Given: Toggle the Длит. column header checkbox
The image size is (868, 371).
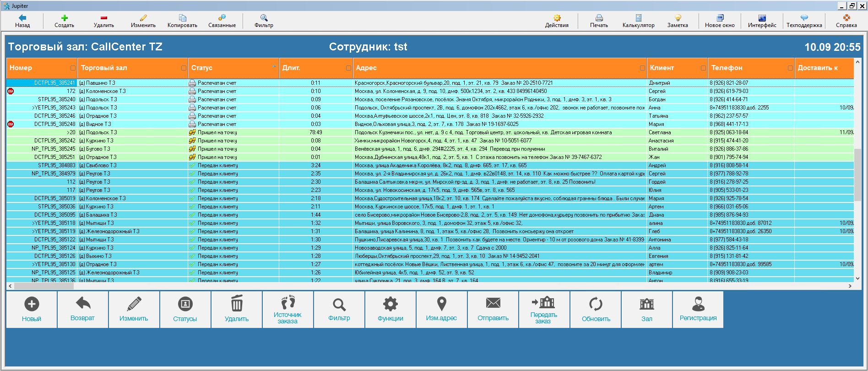Looking at the screenshot, I should 348,68.
